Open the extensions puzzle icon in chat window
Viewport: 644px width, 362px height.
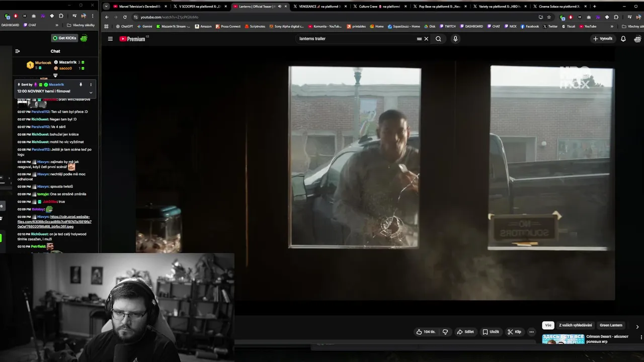[x=61, y=16]
